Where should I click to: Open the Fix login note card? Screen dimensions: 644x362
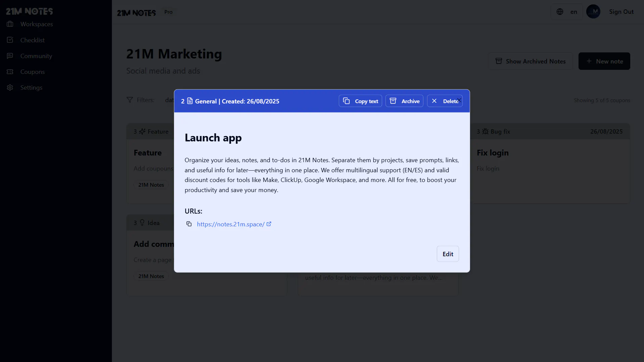(x=550, y=163)
